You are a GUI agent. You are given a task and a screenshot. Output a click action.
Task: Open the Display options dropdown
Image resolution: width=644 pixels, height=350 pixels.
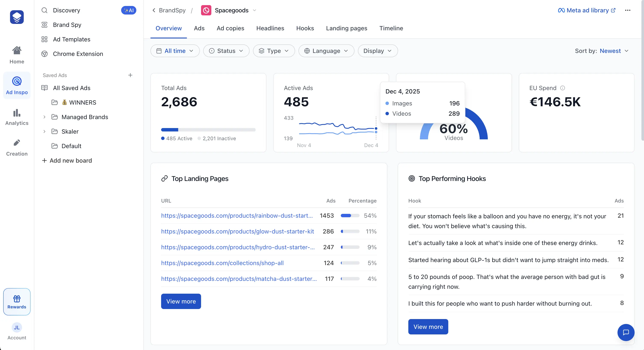378,51
